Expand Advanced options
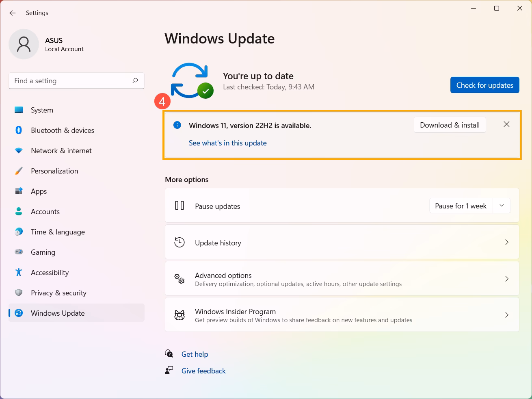This screenshot has height=399, width=532. [342, 279]
